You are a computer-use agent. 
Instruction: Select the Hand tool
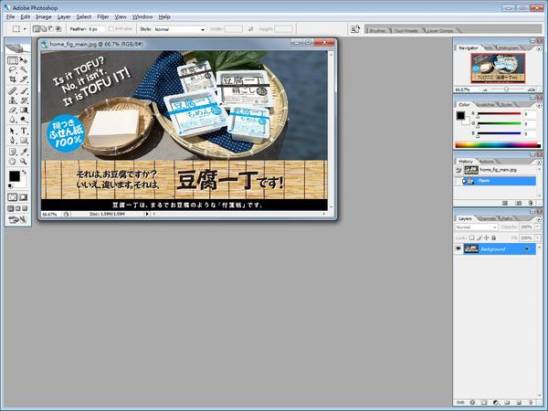[x=13, y=161]
